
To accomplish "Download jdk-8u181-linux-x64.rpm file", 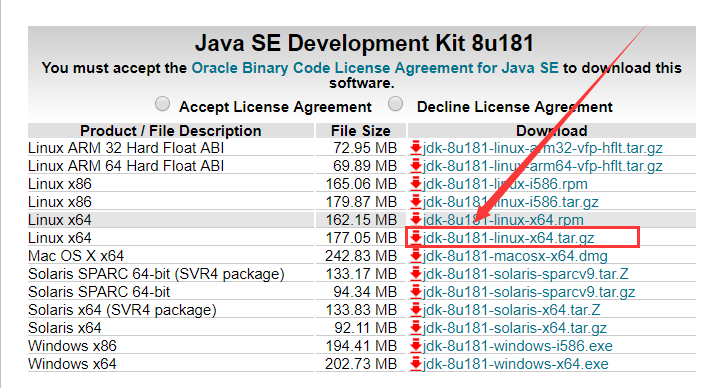I will 503,220.
